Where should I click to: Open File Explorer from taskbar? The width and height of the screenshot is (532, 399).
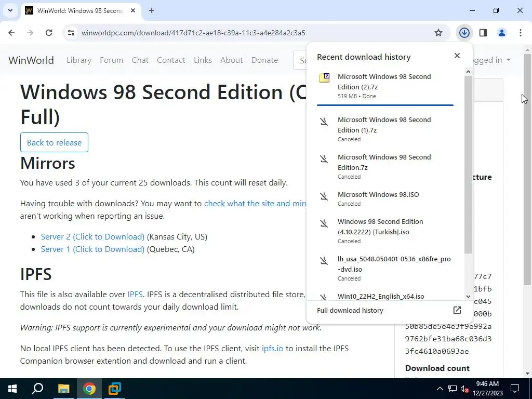63,389
